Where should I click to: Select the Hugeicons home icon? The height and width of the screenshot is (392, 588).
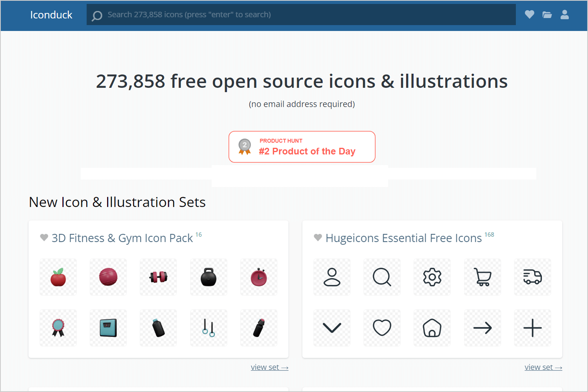point(432,328)
